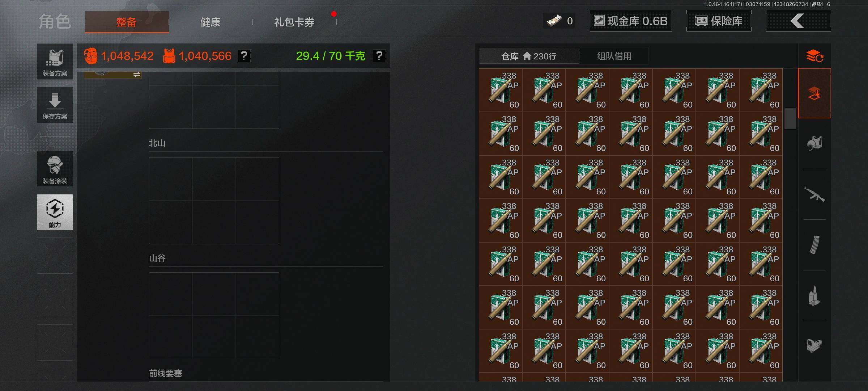Open the help question mark beside weight
The width and height of the screenshot is (868, 391).
point(379,56)
